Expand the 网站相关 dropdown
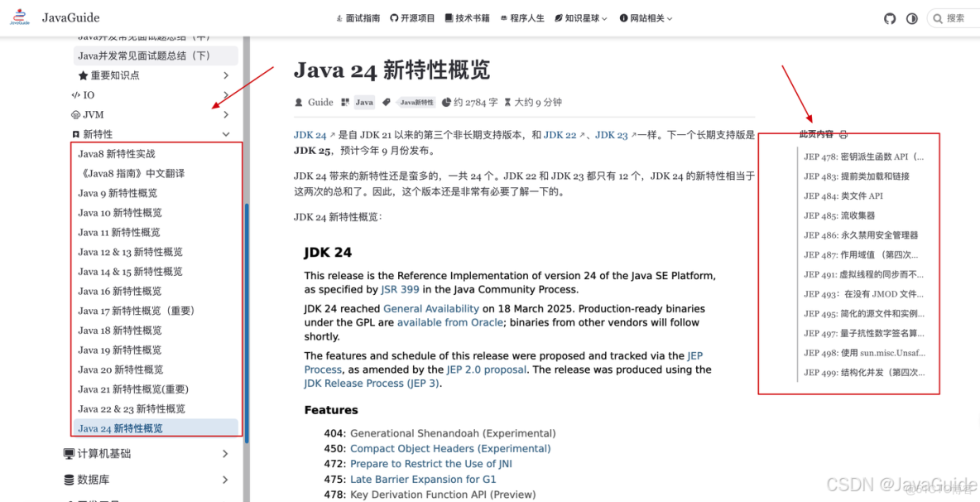Viewport: 980px width, 502px height. pos(646,17)
